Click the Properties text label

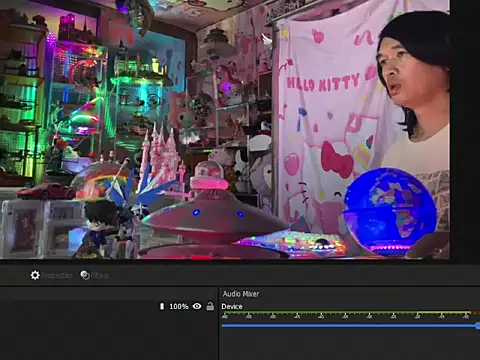pyautogui.click(x=57, y=276)
